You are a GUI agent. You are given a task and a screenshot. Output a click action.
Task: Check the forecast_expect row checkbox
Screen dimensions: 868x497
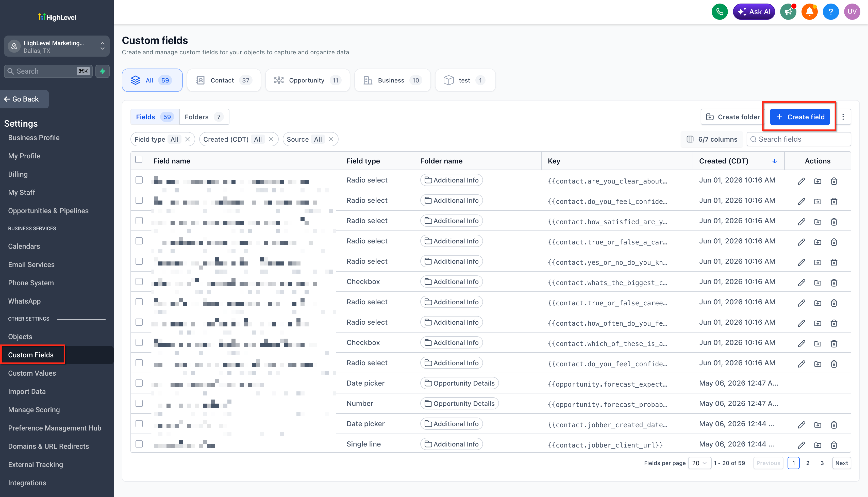point(139,383)
